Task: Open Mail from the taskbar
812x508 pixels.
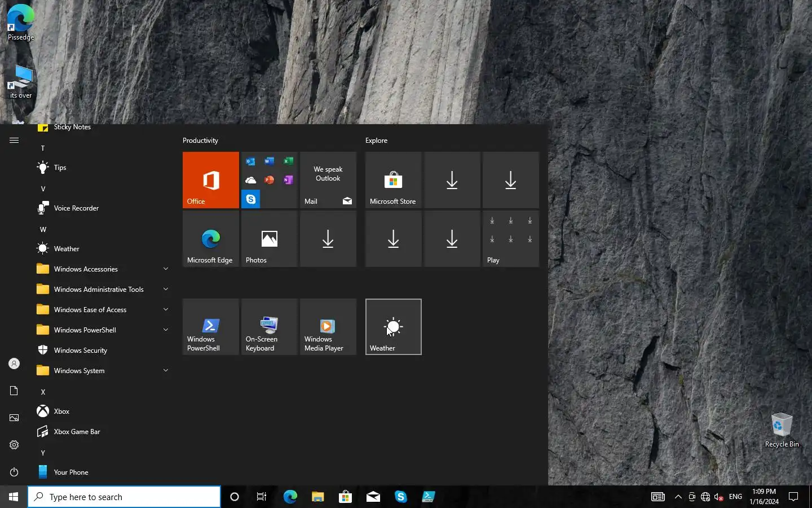Action: [x=373, y=497]
